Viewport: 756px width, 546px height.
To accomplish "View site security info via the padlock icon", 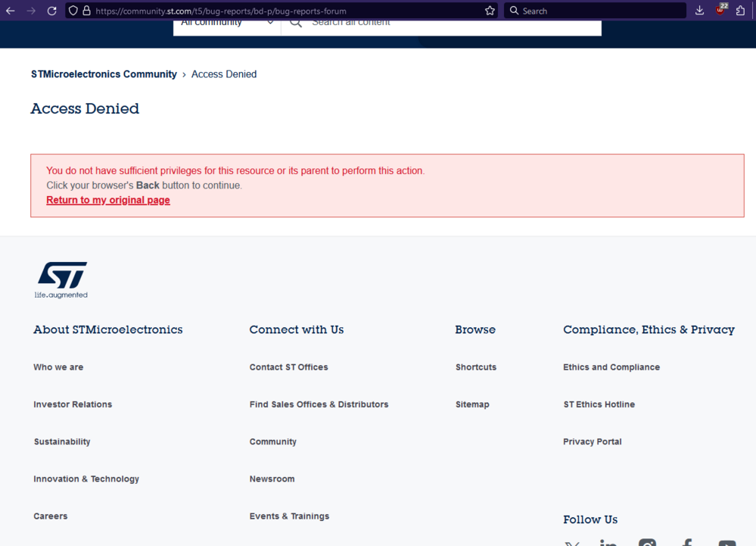I will coord(87,11).
